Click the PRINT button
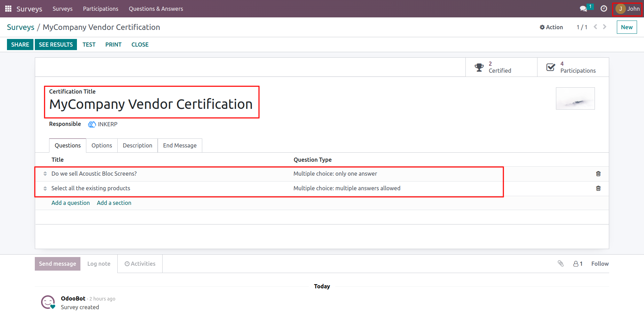Screen dimensions: 644x336 point(113,45)
